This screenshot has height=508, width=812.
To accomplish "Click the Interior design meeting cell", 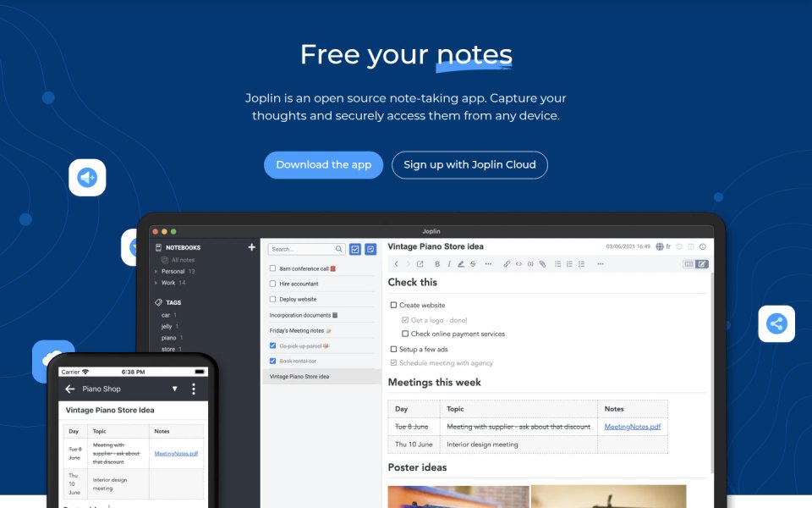I will point(518,444).
